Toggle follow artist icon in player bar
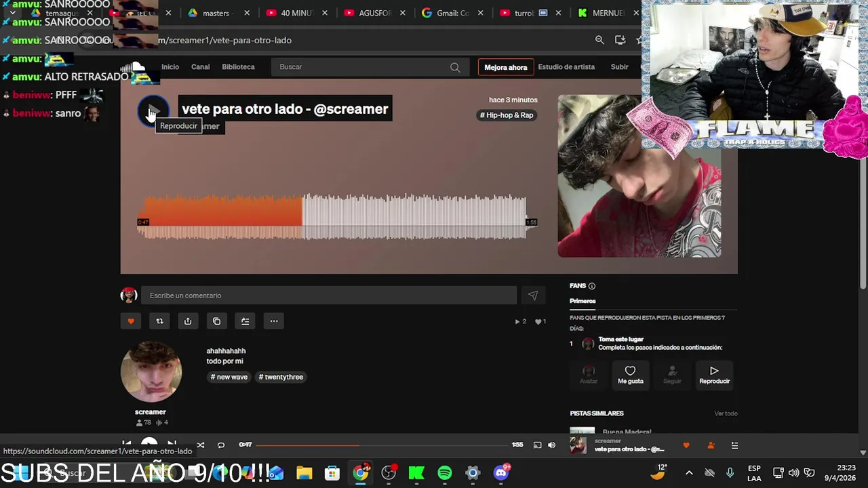Screen dimensions: 868x488 (711, 445)
